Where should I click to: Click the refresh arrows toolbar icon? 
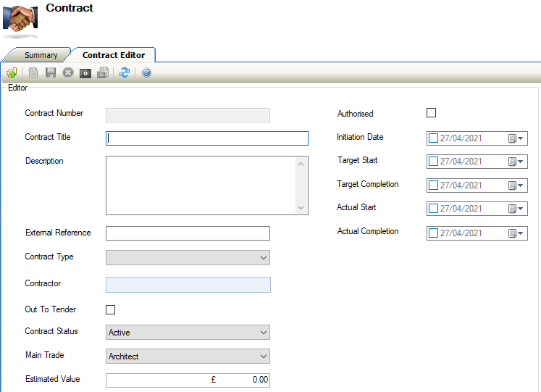coord(125,72)
